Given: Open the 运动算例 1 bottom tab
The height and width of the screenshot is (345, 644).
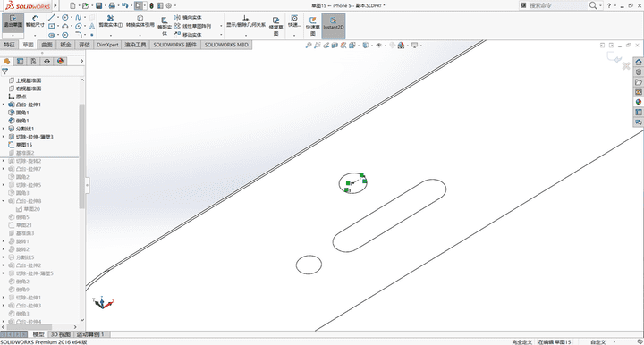Looking at the screenshot, I should (x=90, y=334).
